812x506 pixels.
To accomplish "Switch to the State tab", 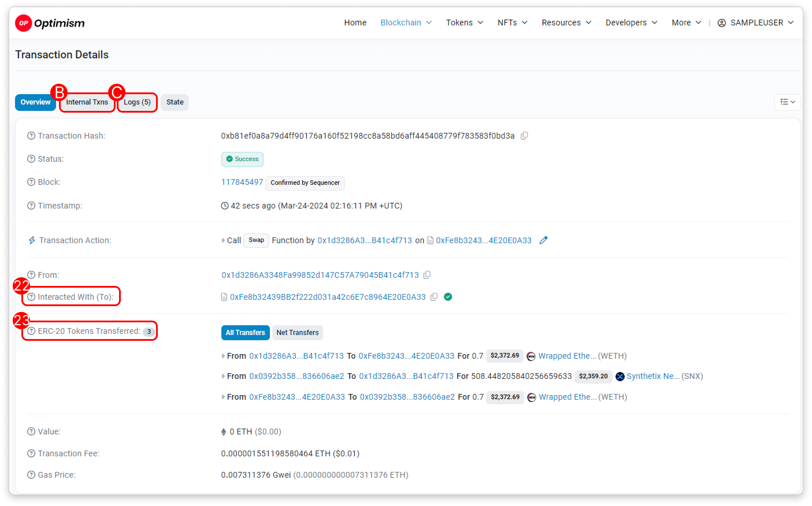I will pos(175,103).
